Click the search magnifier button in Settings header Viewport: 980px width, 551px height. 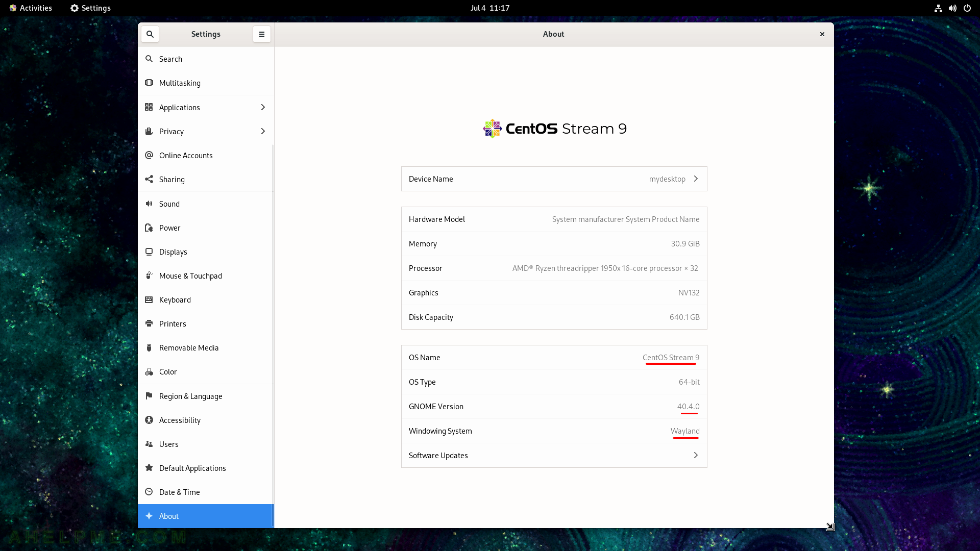coord(150,34)
